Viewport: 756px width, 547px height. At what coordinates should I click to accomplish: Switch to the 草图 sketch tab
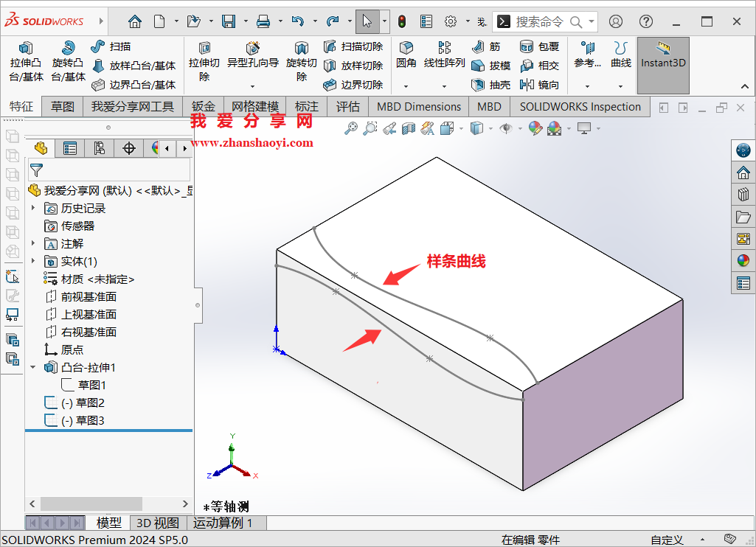click(63, 106)
